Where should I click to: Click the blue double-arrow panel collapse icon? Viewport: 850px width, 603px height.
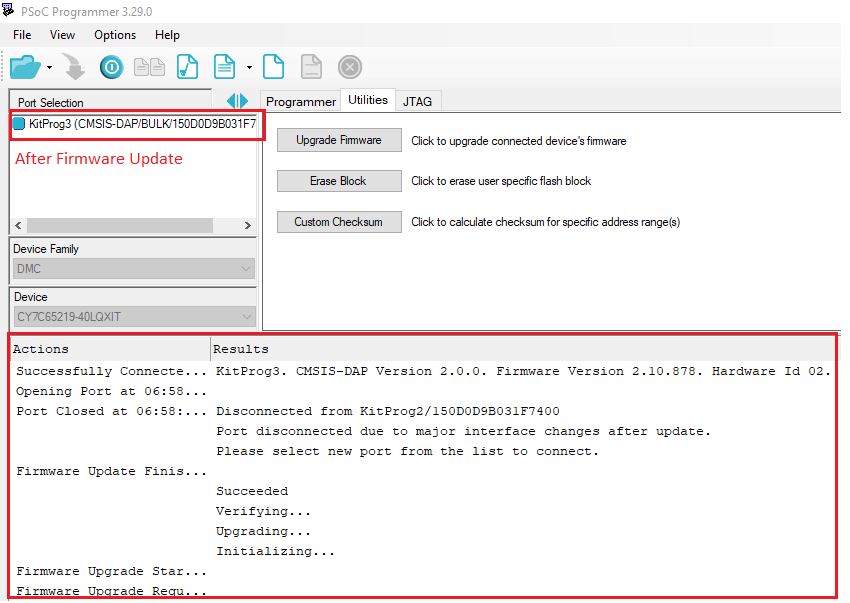tap(237, 101)
